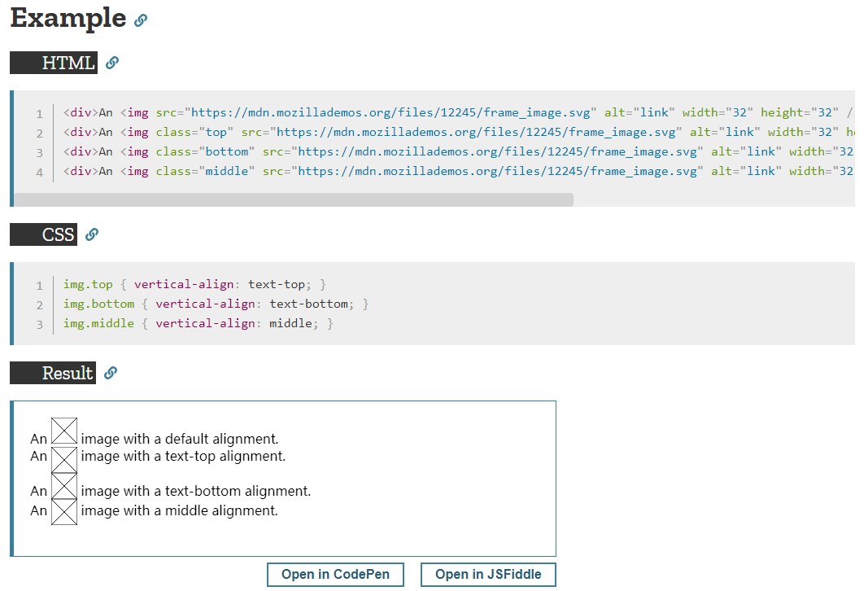Click the text-top aligned image placeholder
868x591 pixels.
pos(64,459)
